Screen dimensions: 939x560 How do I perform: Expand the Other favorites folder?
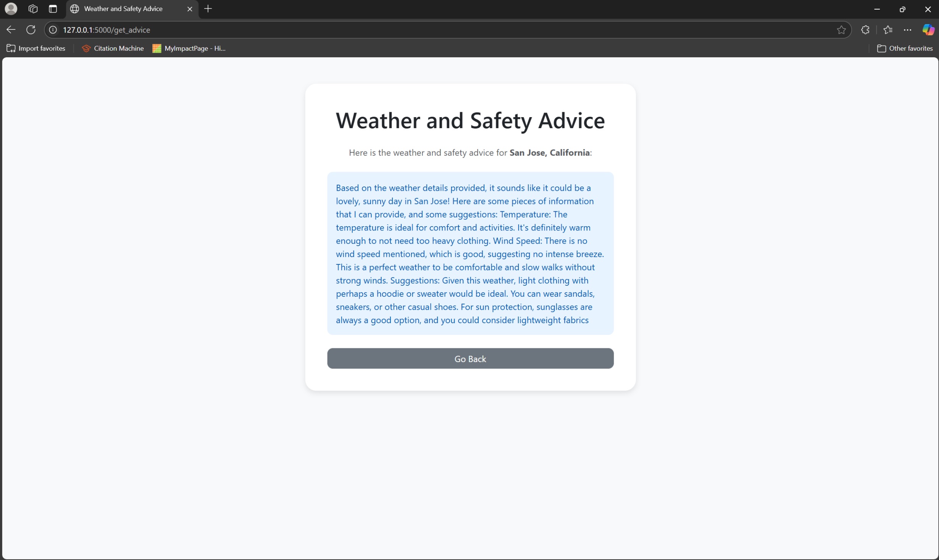(x=905, y=48)
